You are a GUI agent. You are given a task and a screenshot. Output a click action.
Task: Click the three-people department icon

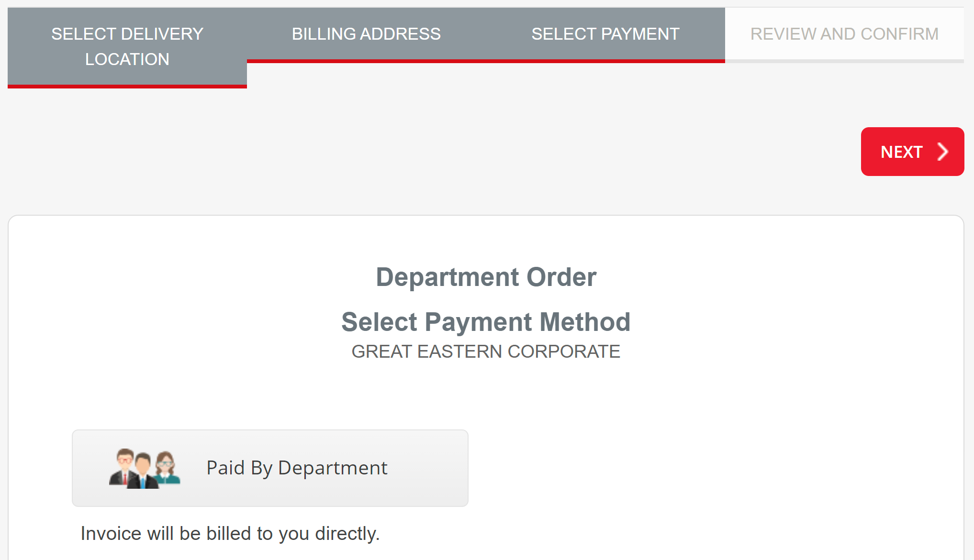point(145,468)
